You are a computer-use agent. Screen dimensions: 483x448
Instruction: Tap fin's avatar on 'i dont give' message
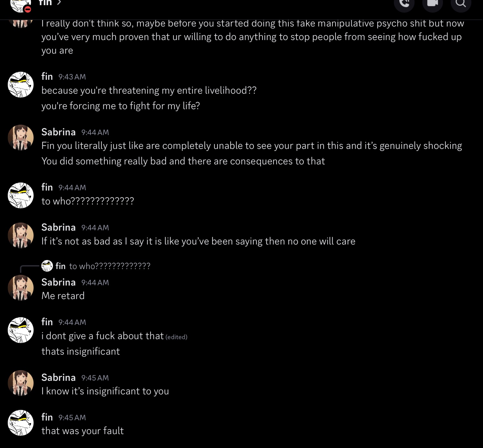pos(21,330)
